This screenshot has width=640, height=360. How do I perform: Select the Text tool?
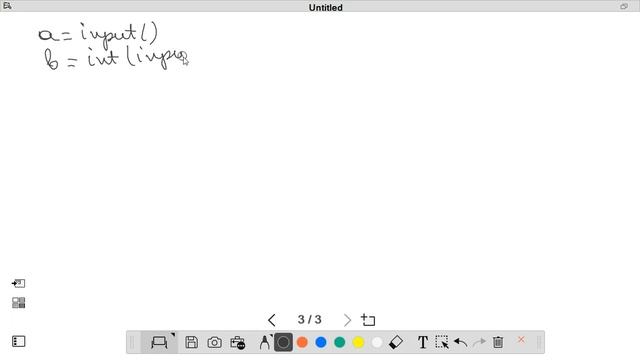(x=423, y=342)
